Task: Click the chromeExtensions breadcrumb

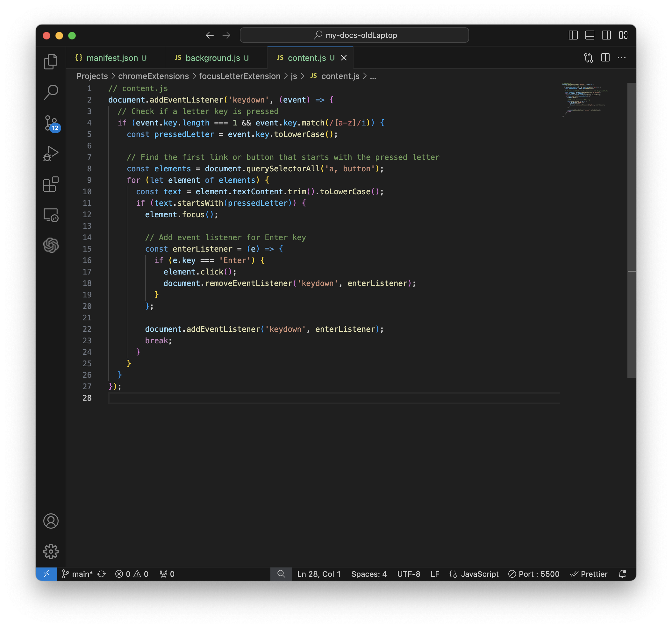Action: pos(154,76)
